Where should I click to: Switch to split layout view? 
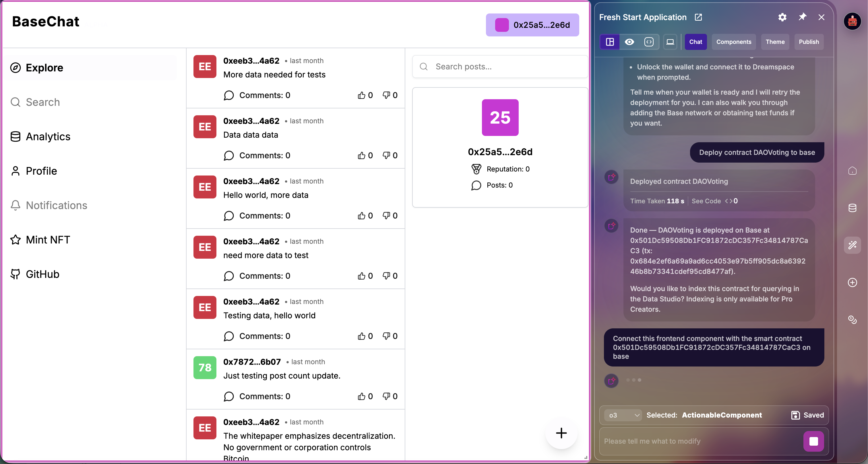pos(610,42)
